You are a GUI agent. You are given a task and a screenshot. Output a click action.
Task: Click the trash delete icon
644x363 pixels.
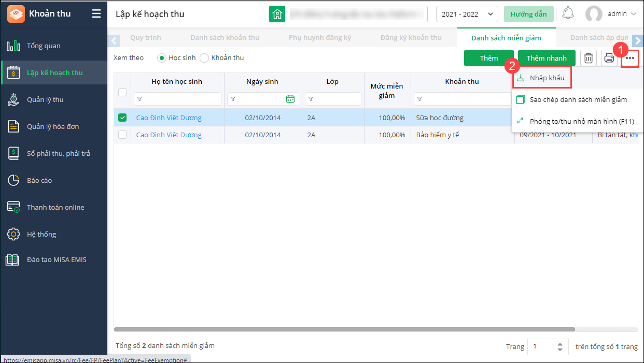click(x=588, y=58)
